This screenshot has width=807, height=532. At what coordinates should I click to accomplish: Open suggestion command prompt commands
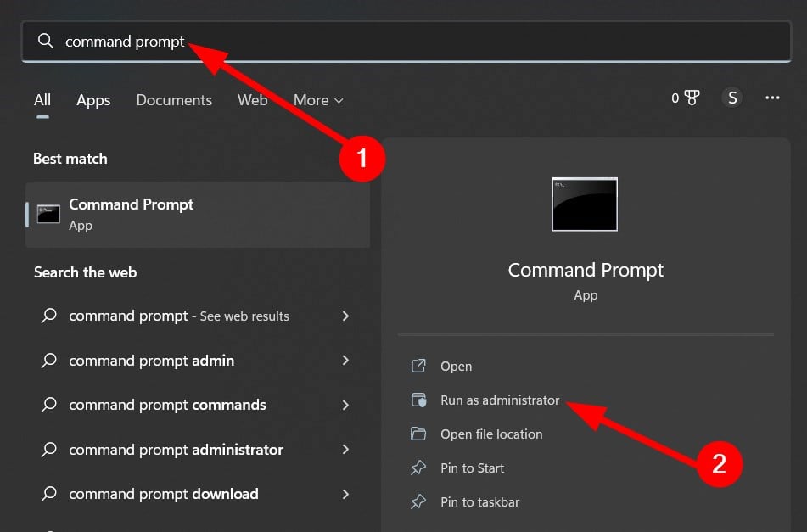coord(198,405)
